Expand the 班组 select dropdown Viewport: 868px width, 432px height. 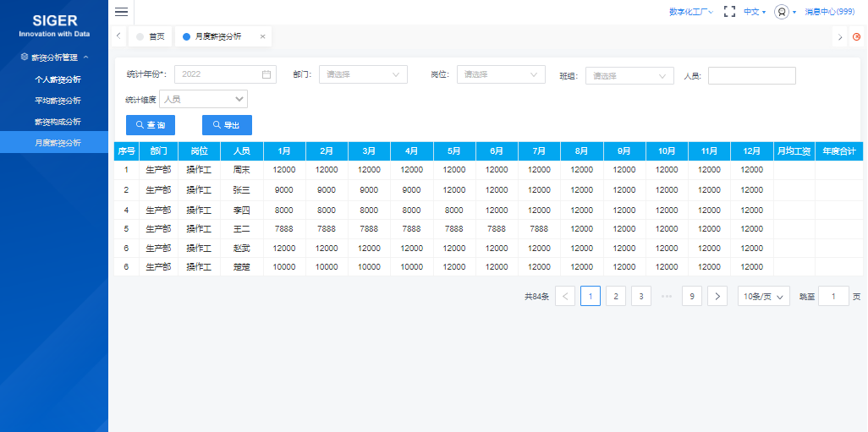tap(630, 76)
